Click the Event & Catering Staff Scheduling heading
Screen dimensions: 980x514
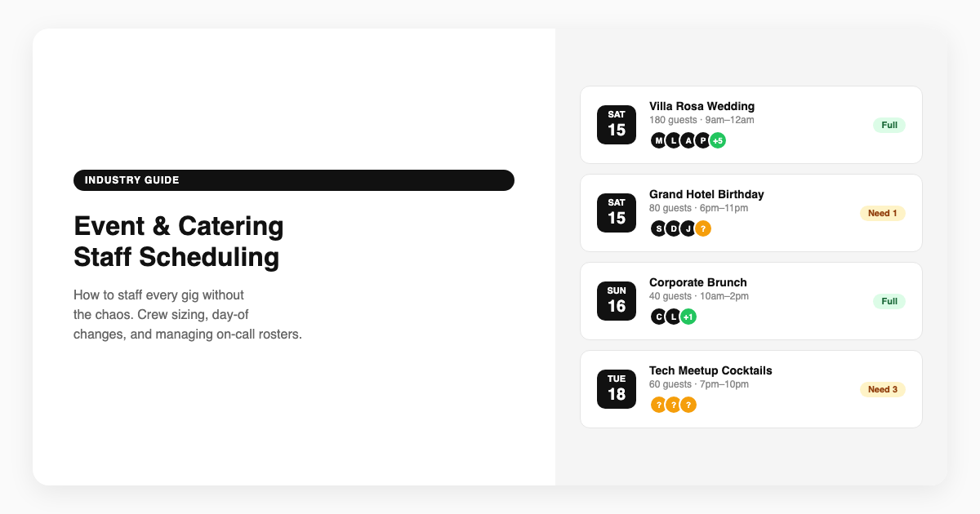[x=178, y=241]
